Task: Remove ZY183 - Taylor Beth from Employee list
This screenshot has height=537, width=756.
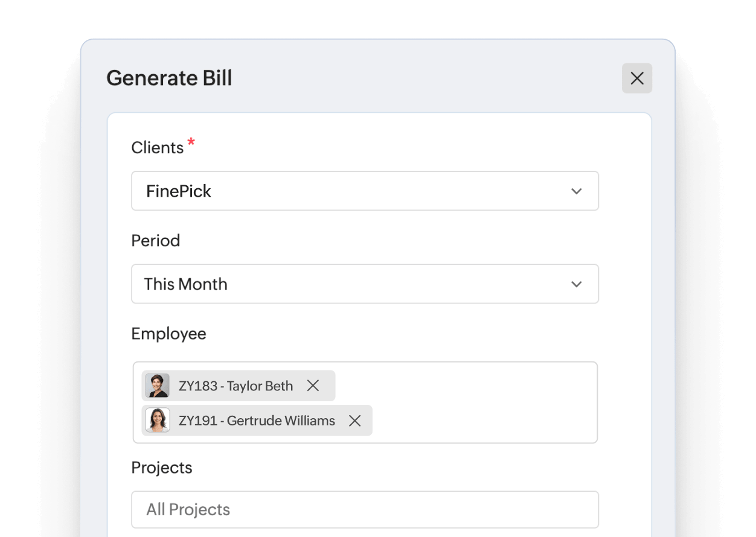Action: point(313,386)
